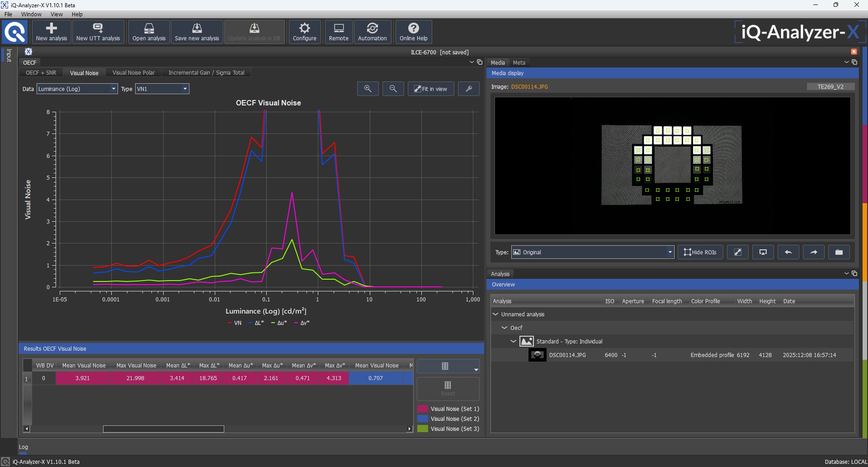
Task: Open Incremental Gain / Sigma Total tab
Action: point(206,72)
